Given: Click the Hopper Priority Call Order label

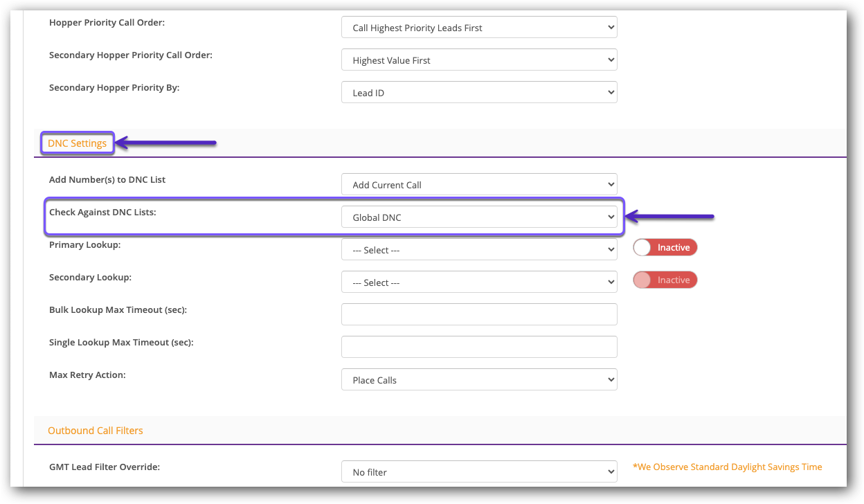Looking at the screenshot, I should 107,23.
